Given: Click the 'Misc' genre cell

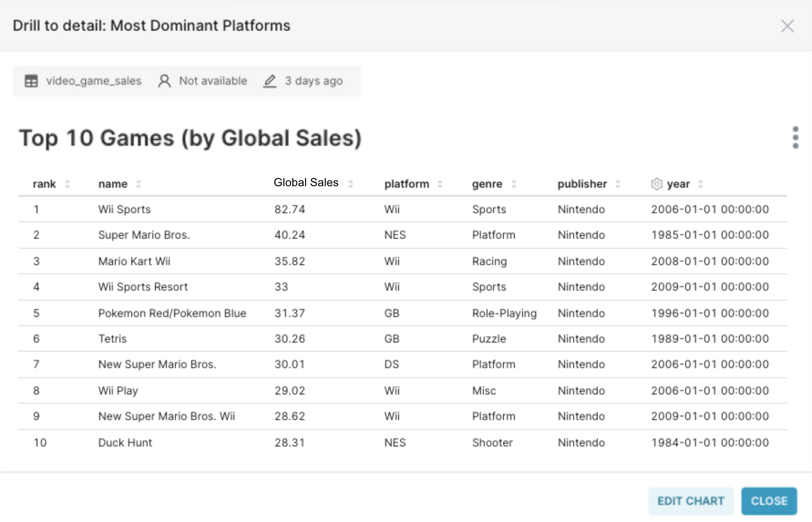Looking at the screenshot, I should click(484, 391).
